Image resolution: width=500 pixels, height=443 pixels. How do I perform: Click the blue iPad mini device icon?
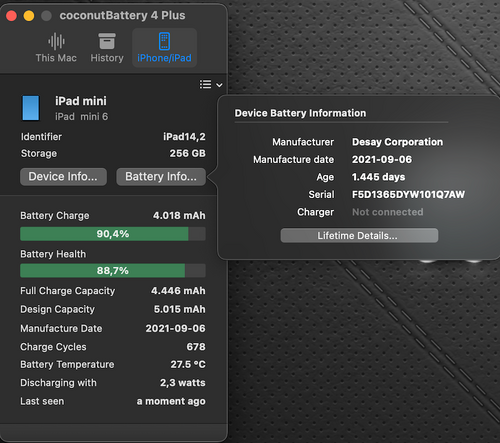[31, 108]
